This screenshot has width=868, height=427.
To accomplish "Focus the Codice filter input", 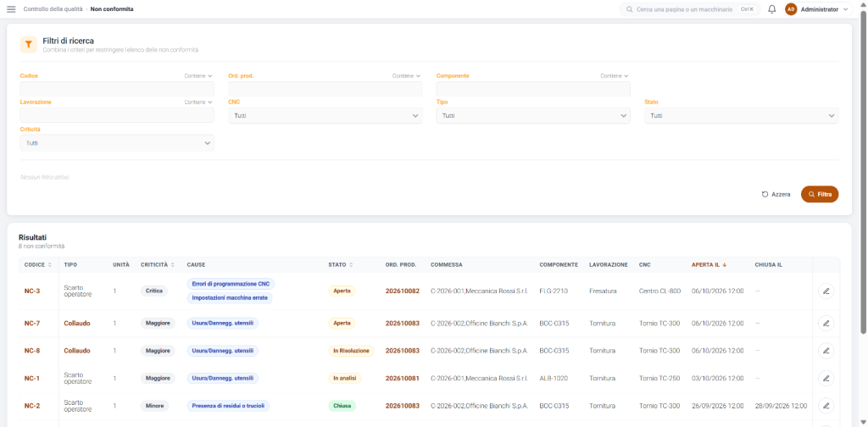I will click(117, 89).
